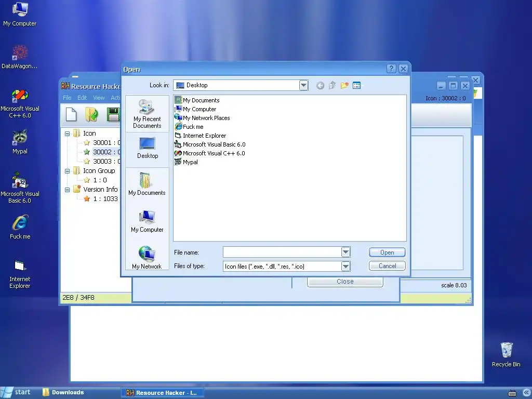Viewport: 532px width, 399px height.
Task: Click the dialog's help question mark button
Action: coord(391,69)
